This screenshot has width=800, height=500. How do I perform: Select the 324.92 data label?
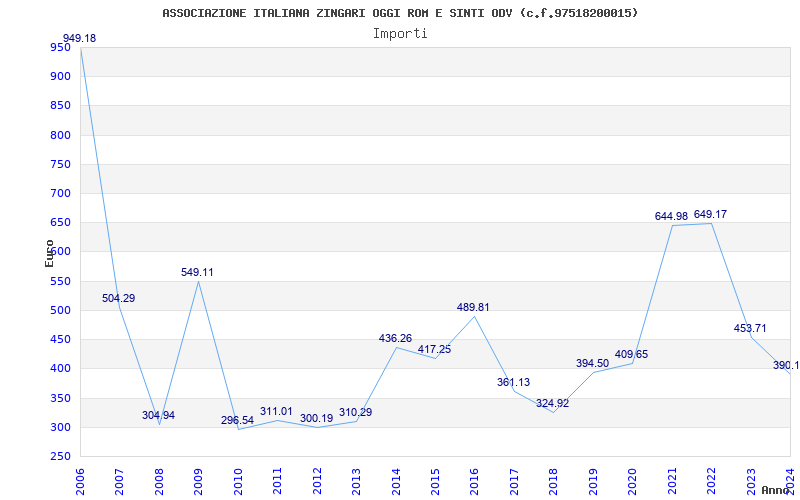553,404
